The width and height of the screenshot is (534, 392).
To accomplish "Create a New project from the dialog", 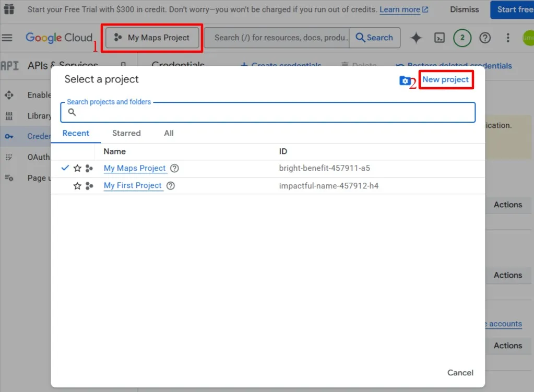I will 445,79.
